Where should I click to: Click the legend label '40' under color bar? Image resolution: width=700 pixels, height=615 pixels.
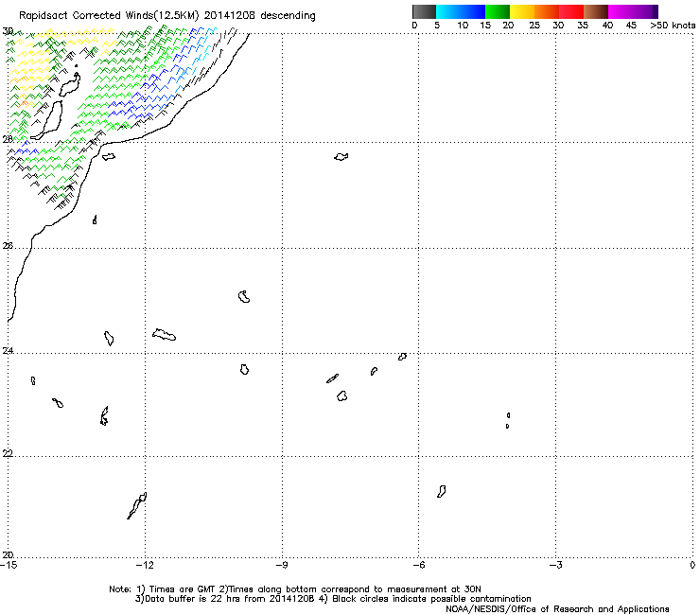[607, 26]
